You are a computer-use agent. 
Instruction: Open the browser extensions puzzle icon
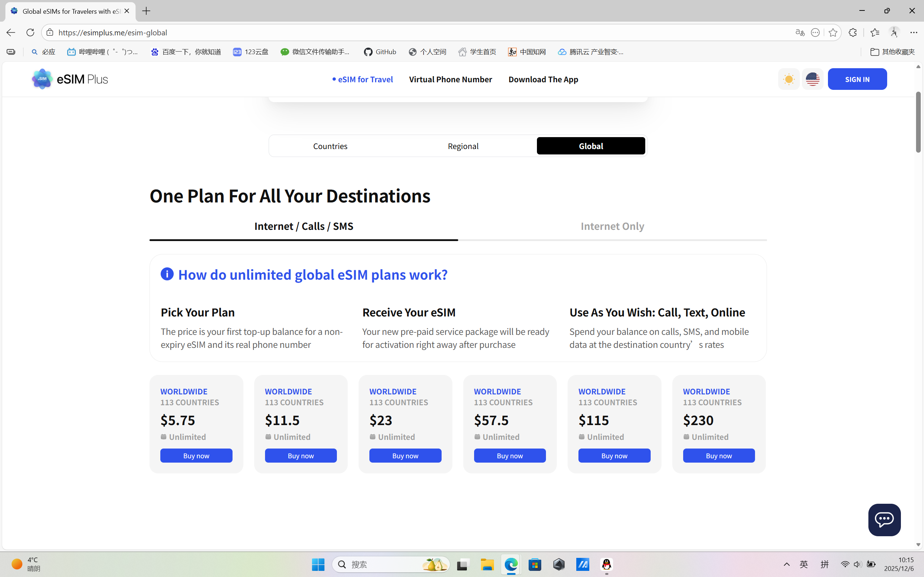tap(853, 33)
